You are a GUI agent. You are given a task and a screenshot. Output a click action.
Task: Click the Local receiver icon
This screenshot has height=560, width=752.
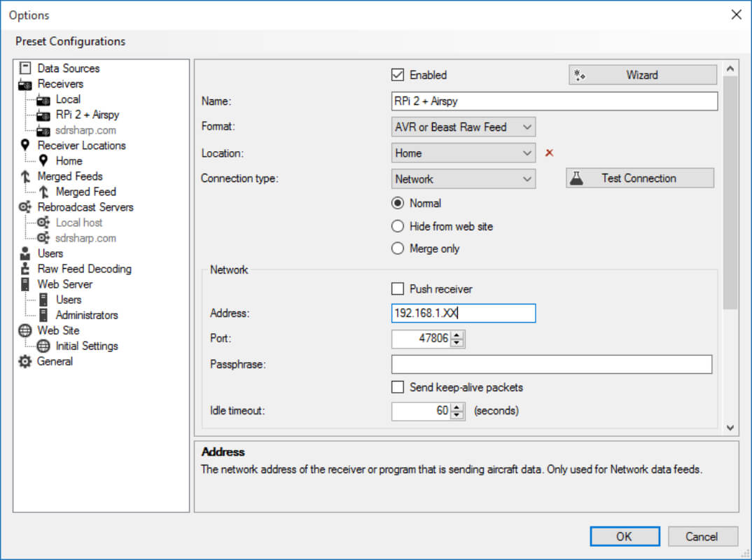[x=43, y=99]
